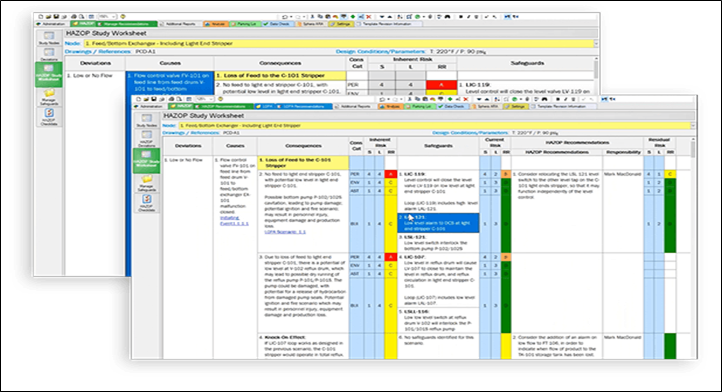Click red X delete icon in back toolbar
Viewport: 722px width, 392px height.
368,17
